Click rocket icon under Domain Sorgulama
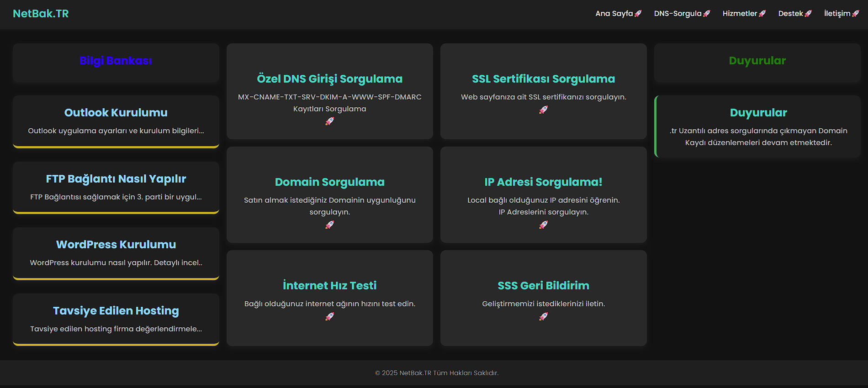868x388 pixels. (329, 225)
